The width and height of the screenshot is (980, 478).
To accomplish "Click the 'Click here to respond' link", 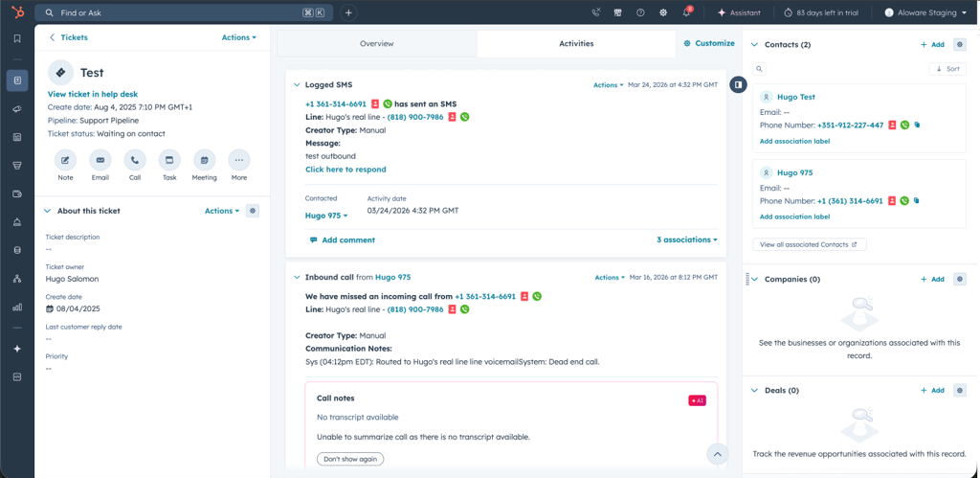I will coord(345,169).
